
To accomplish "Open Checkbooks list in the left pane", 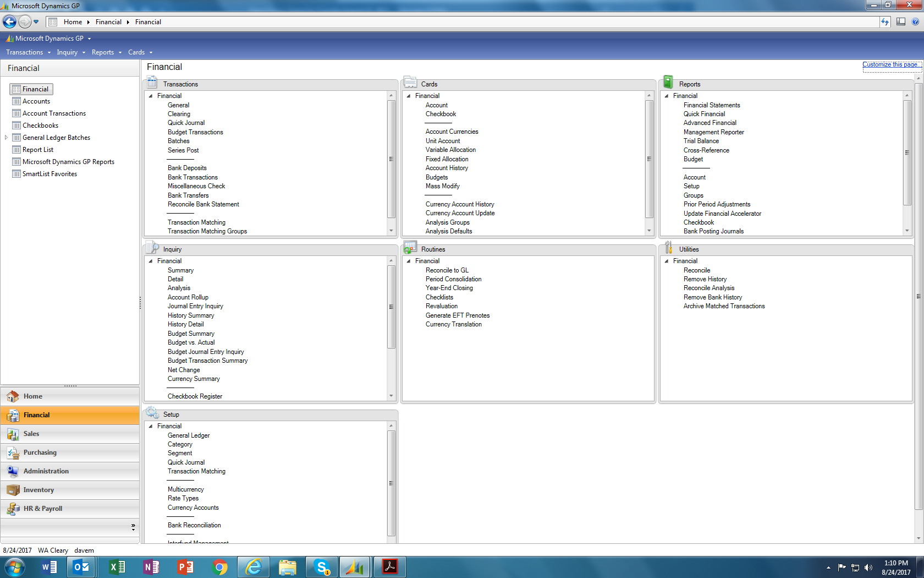I will tap(40, 126).
